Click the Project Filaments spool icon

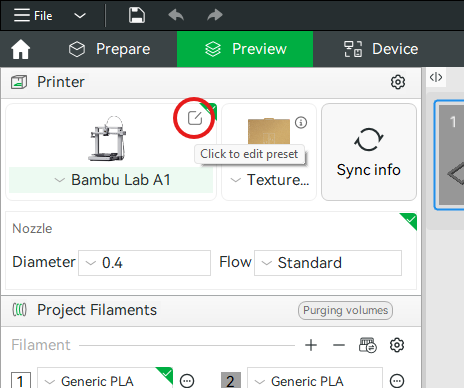19,310
